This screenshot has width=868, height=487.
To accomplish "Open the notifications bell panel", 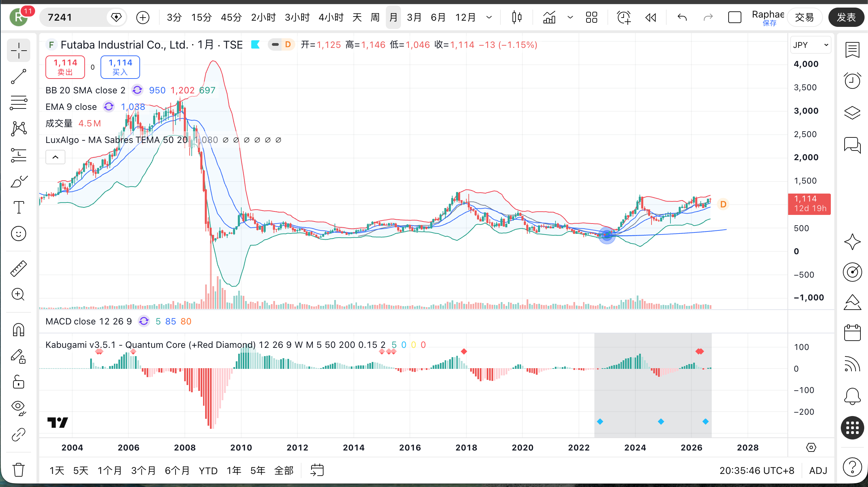I will point(852,396).
